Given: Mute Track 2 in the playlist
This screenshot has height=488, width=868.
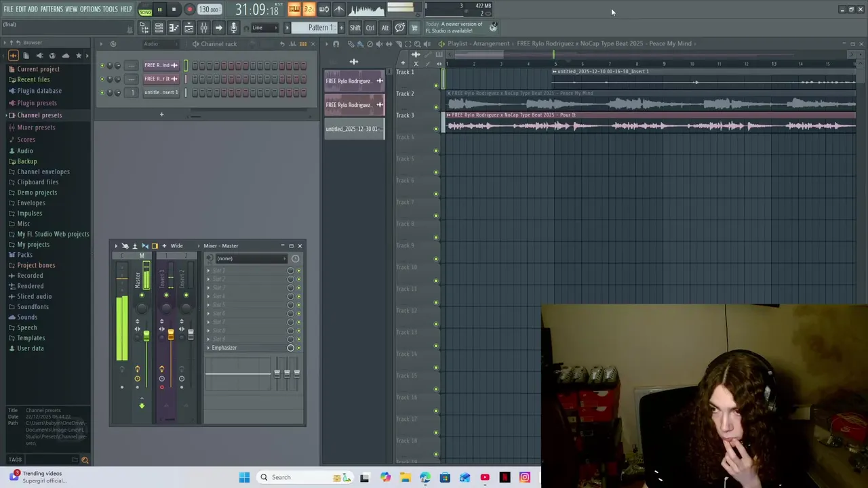Looking at the screenshot, I should tap(436, 107).
